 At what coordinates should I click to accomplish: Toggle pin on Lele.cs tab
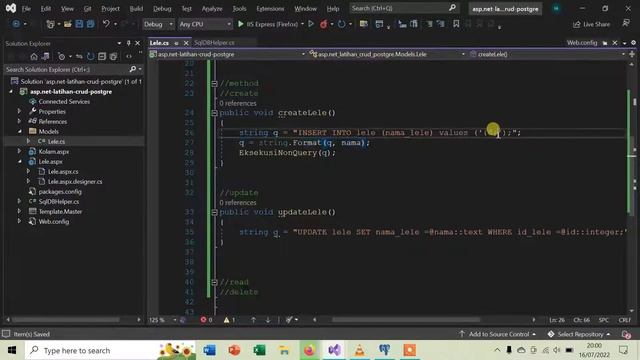tap(176, 43)
